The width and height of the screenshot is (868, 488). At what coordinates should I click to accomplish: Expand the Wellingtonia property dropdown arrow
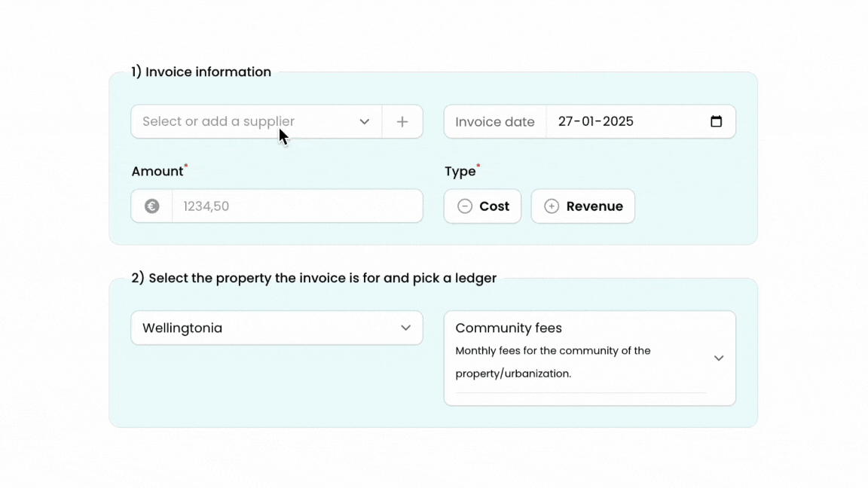coord(405,328)
